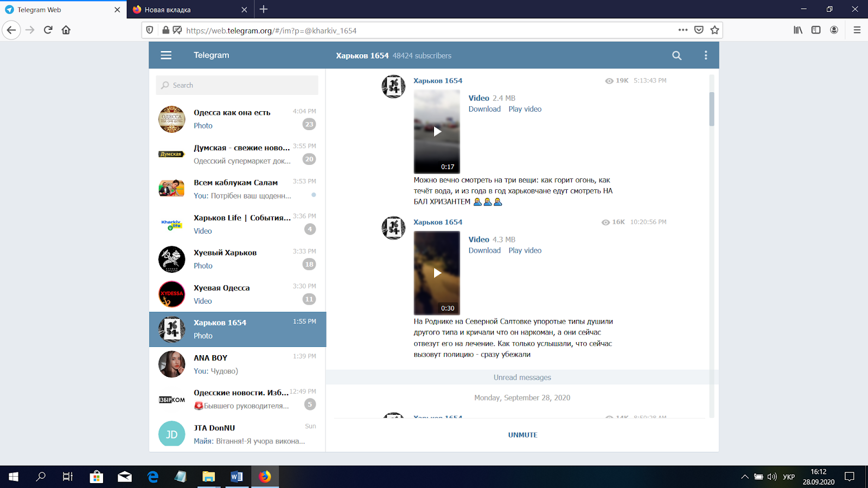This screenshot has height=488, width=868.
Task: Open File Explorer from taskbar
Action: [x=208, y=477]
